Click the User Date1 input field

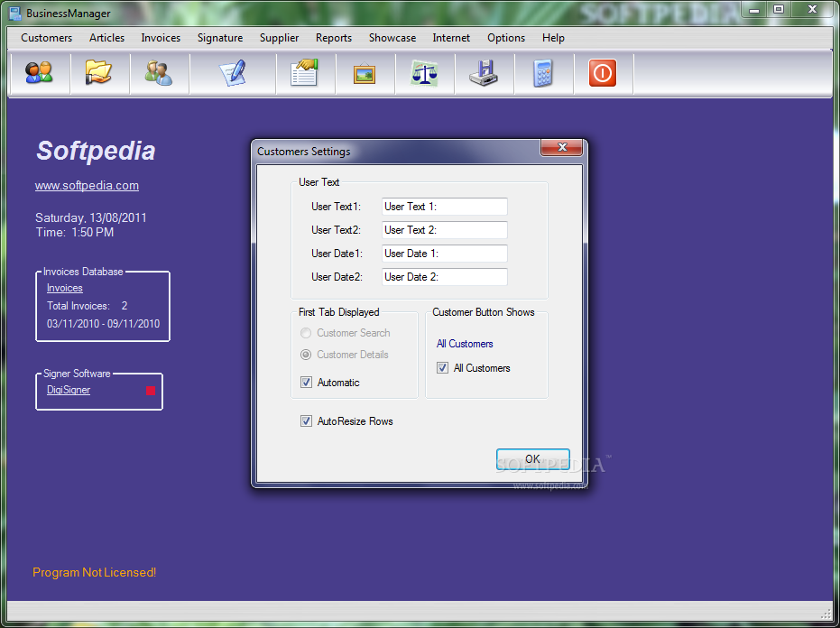coord(445,254)
